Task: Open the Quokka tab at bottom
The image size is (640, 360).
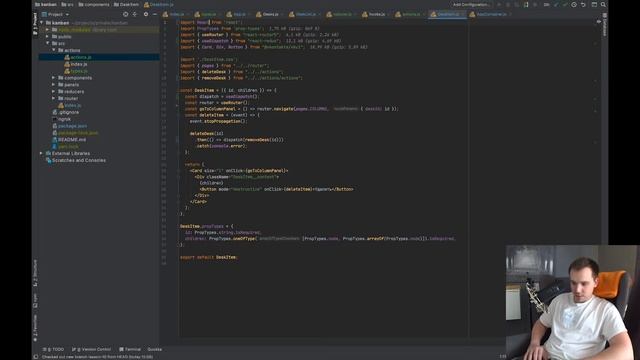Action: pos(155,349)
